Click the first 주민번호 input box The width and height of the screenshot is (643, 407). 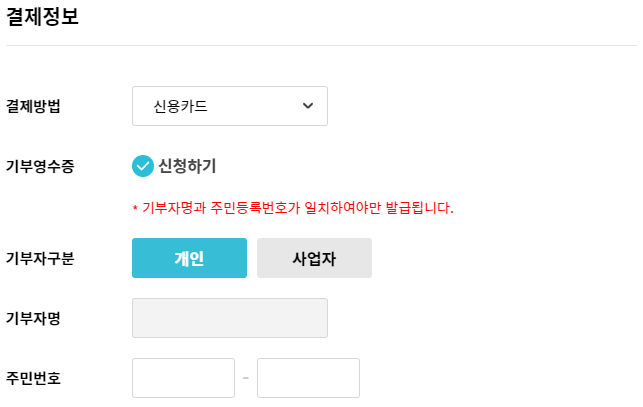click(x=183, y=378)
